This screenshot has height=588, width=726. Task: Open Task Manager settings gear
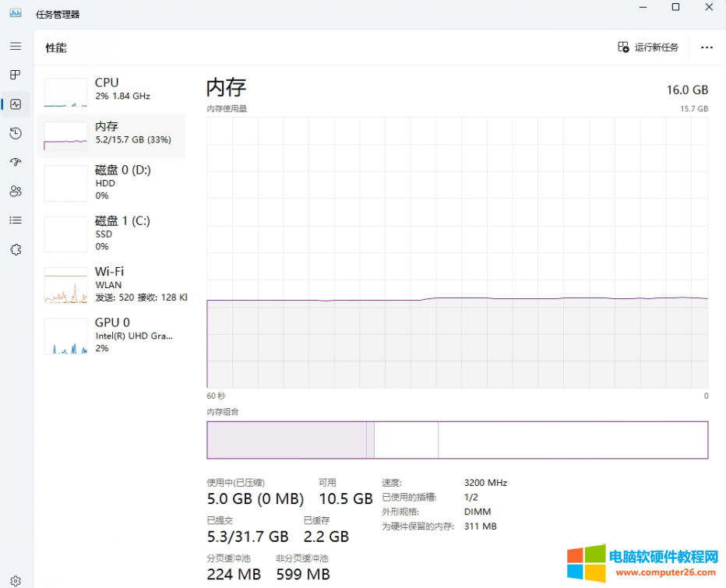[x=16, y=581]
